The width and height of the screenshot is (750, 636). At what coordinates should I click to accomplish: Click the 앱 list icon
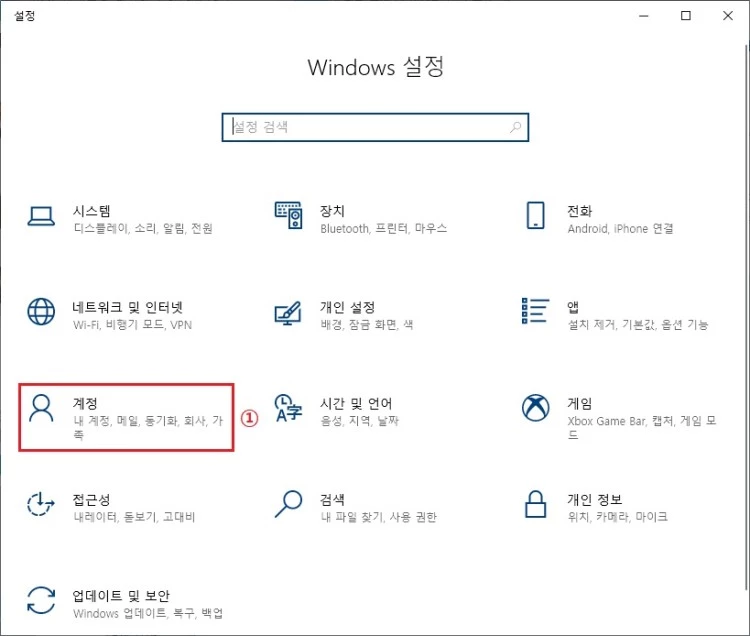535,311
